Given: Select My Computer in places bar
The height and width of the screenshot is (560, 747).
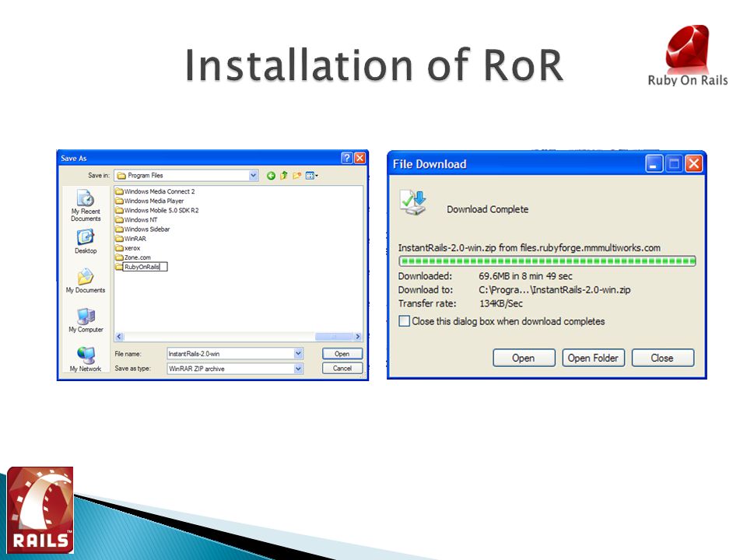Looking at the screenshot, I should coord(86,320).
